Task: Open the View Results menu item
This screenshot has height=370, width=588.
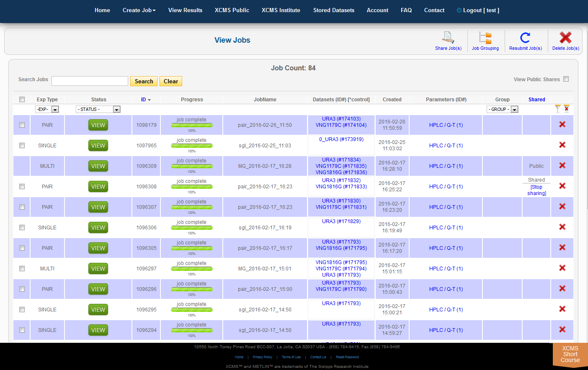Action: click(x=185, y=10)
